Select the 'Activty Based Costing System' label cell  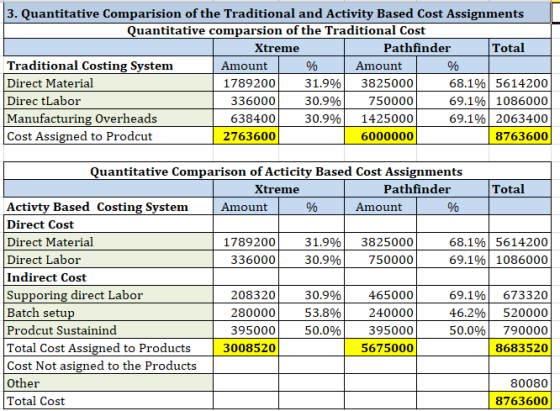[x=109, y=207]
